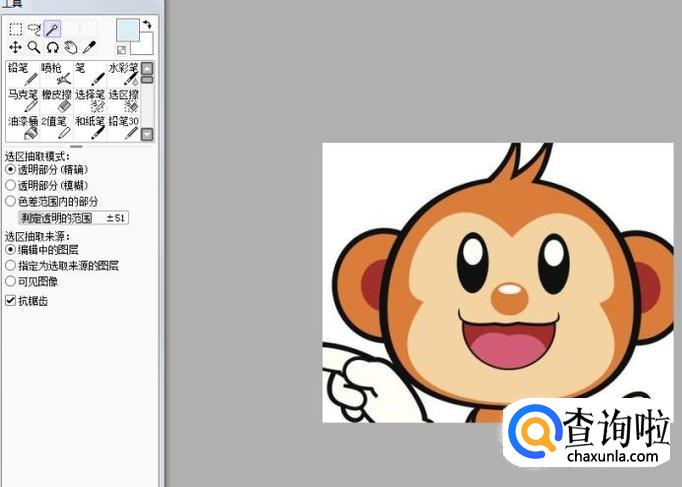Click the 判定透明的范围 ±51 slider
The width and height of the screenshot is (682, 487).
tap(74, 218)
